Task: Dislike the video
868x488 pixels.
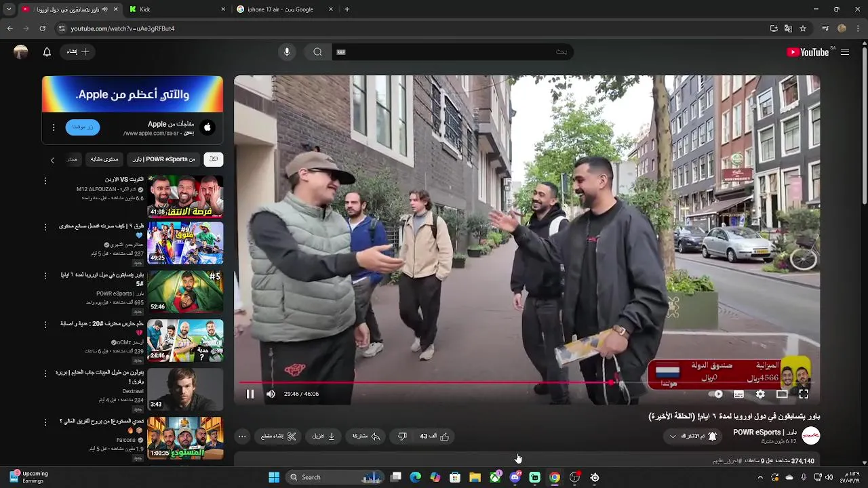Action: coord(402,436)
